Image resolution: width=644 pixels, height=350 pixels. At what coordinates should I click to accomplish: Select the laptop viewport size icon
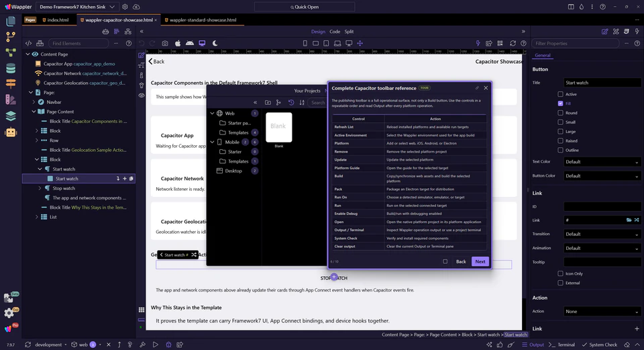click(x=337, y=43)
